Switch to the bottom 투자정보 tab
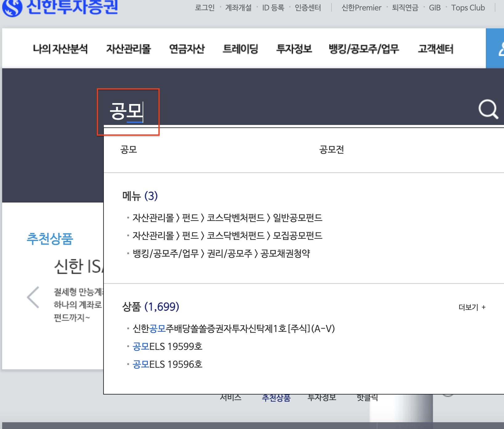The image size is (504, 429). point(322,398)
